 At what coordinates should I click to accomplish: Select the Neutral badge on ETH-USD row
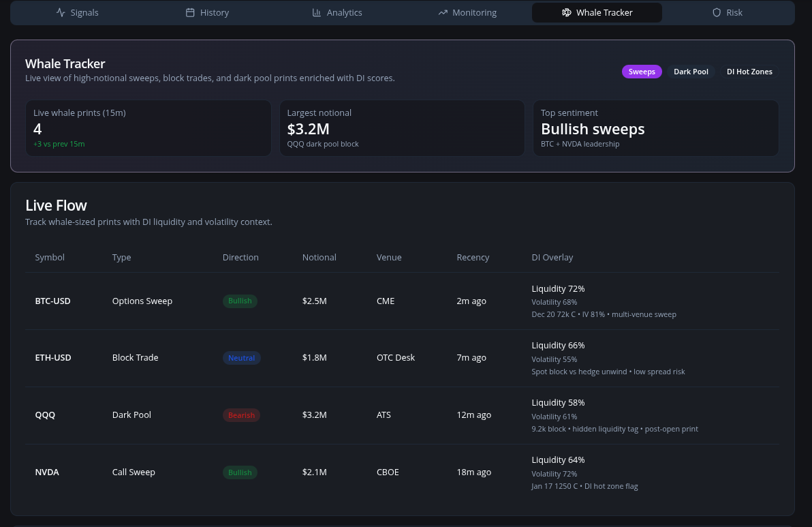(241, 357)
